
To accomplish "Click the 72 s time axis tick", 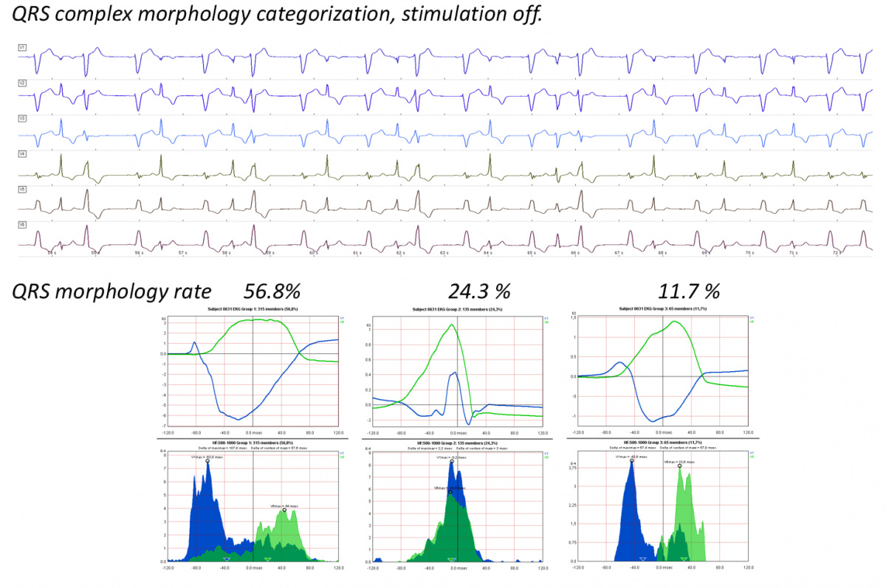I will point(838,253).
